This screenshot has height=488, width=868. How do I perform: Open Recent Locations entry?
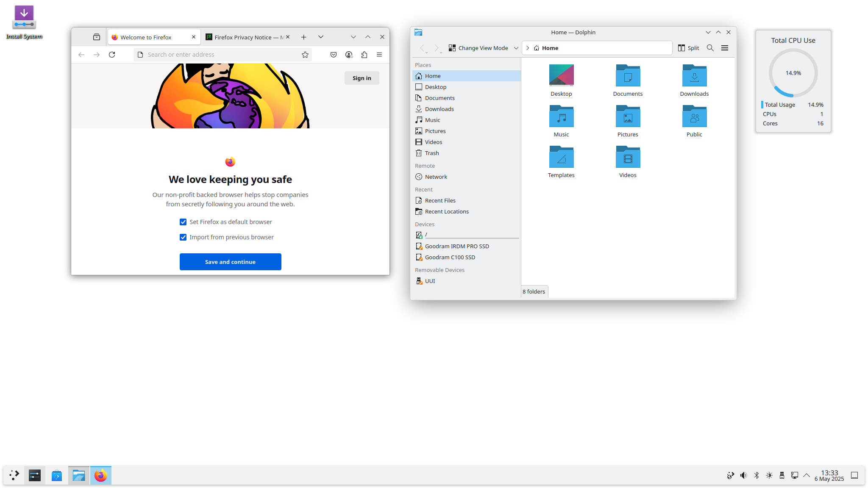pos(466,211)
